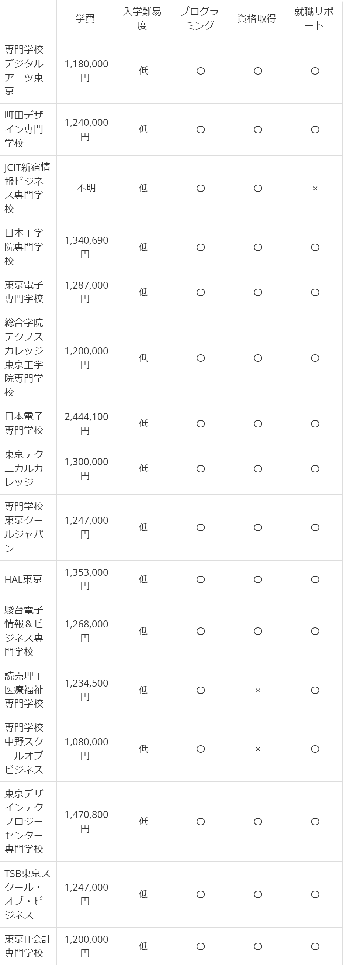The height and width of the screenshot is (980, 343).
Task: Click 東京電子専門学校's 資格取得 circle mark
Action: (258, 292)
